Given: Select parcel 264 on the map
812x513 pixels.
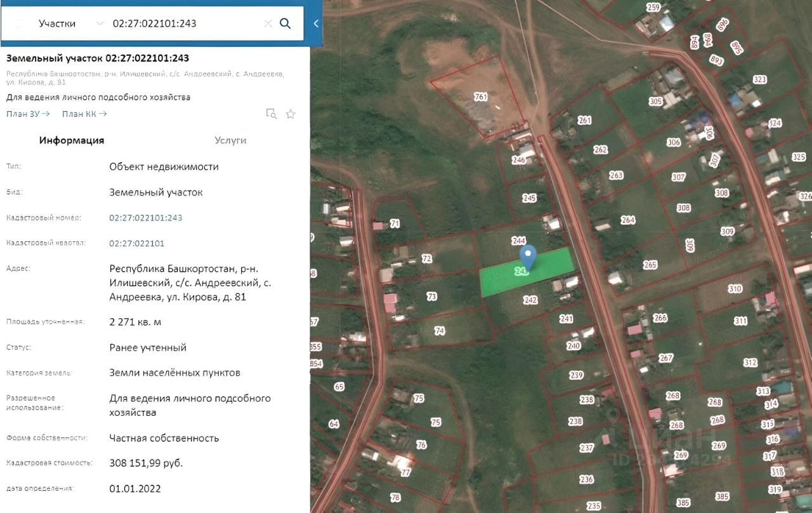Looking at the screenshot, I should (627, 220).
